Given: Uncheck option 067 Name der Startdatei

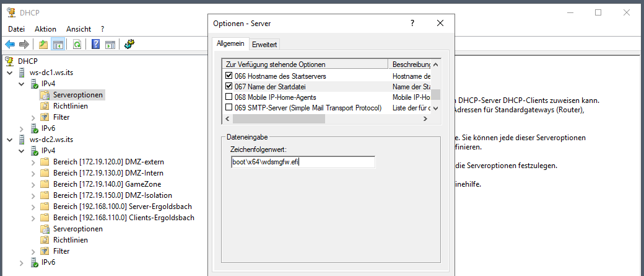Looking at the screenshot, I should [x=228, y=86].
